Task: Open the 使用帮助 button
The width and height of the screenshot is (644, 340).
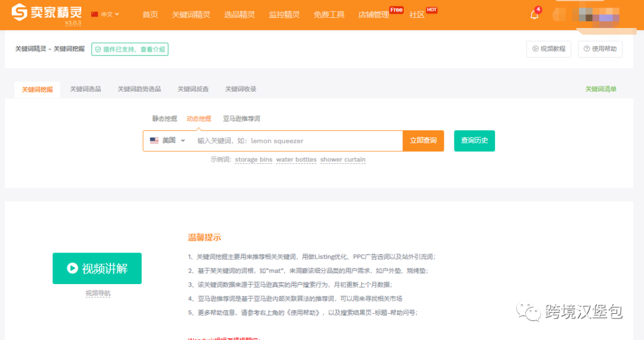Action: click(x=600, y=49)
